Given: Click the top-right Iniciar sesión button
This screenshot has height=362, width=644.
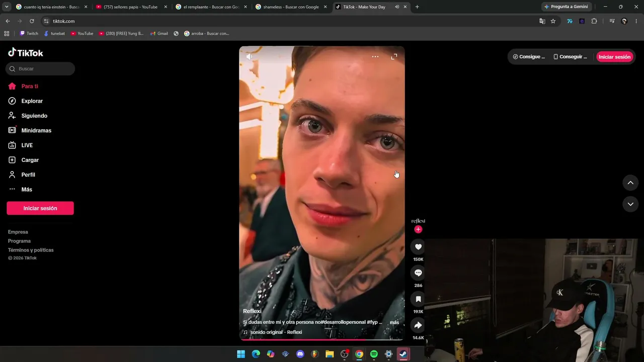Looking at the screenshot, I should click(x=614, y=57).
